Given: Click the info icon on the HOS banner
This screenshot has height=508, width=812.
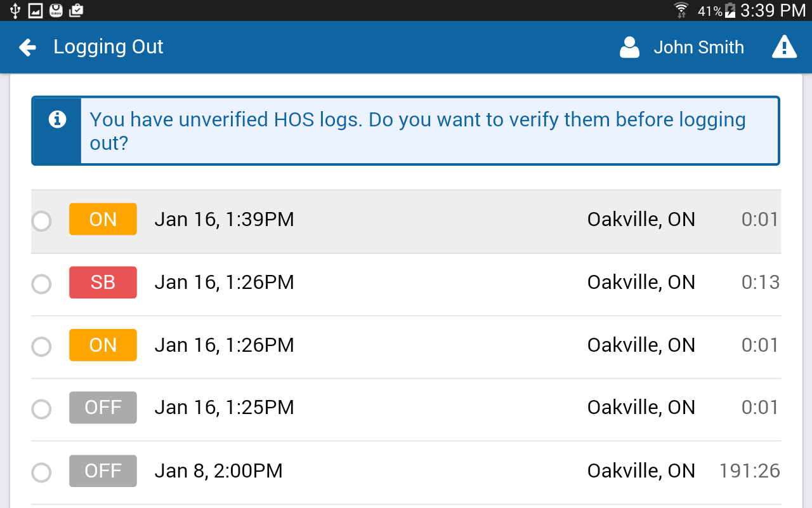Looking at the screenshot, I should [x=56, y=119].
